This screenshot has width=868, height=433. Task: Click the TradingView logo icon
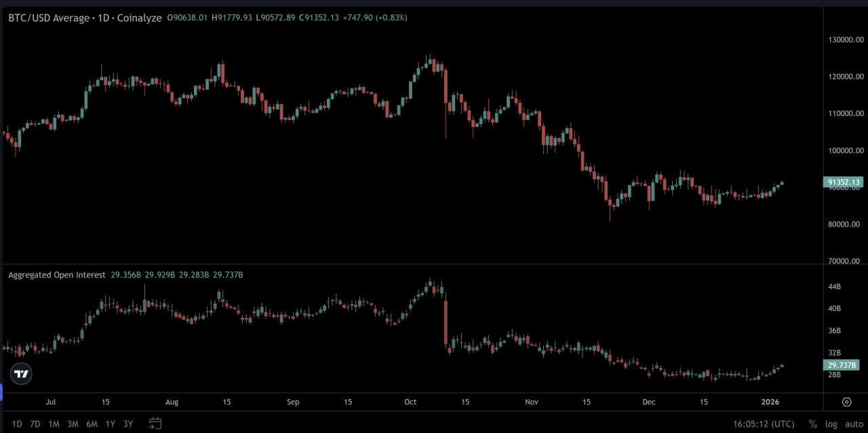20,373
